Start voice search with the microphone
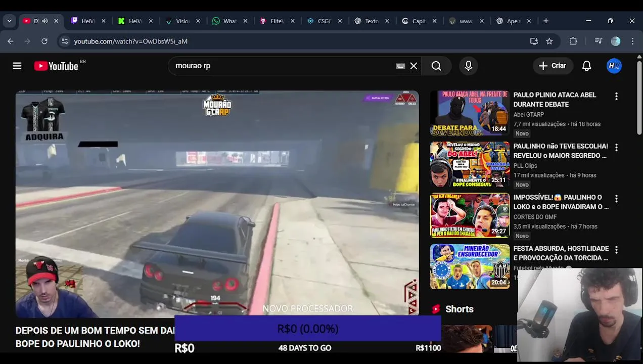The image size is (643, 364). [x=469, y=66]
